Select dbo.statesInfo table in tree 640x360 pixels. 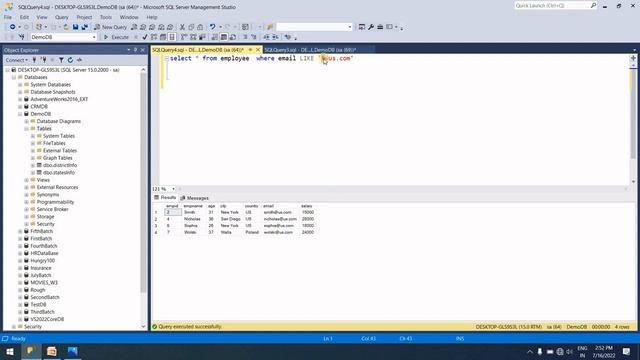point(58,173)
